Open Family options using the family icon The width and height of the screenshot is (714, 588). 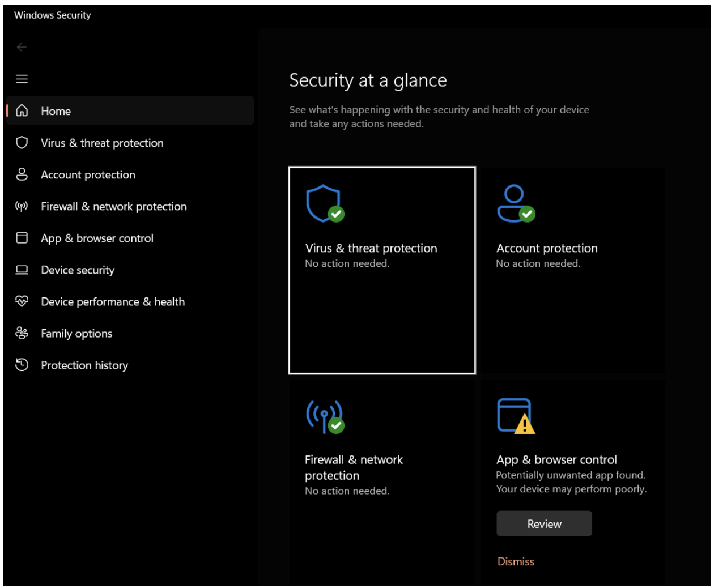point(23,333)
